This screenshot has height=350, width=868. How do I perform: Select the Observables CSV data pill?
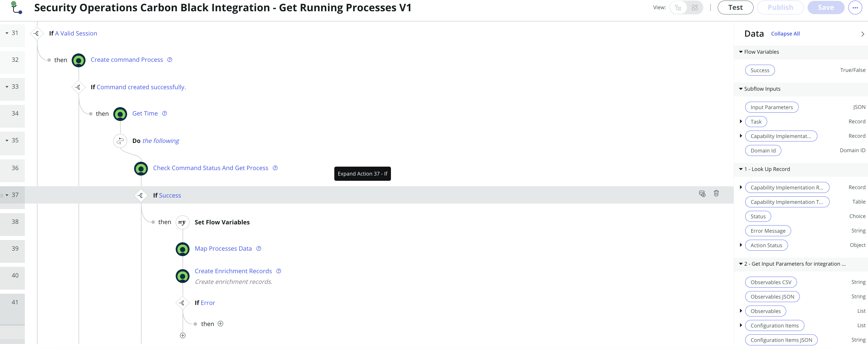[771, 282]
